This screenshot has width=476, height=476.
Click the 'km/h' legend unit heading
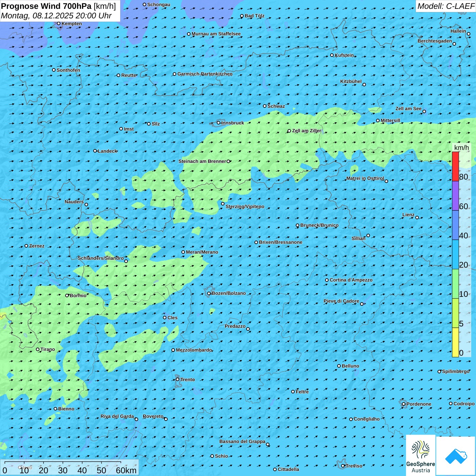click(462, 148)
